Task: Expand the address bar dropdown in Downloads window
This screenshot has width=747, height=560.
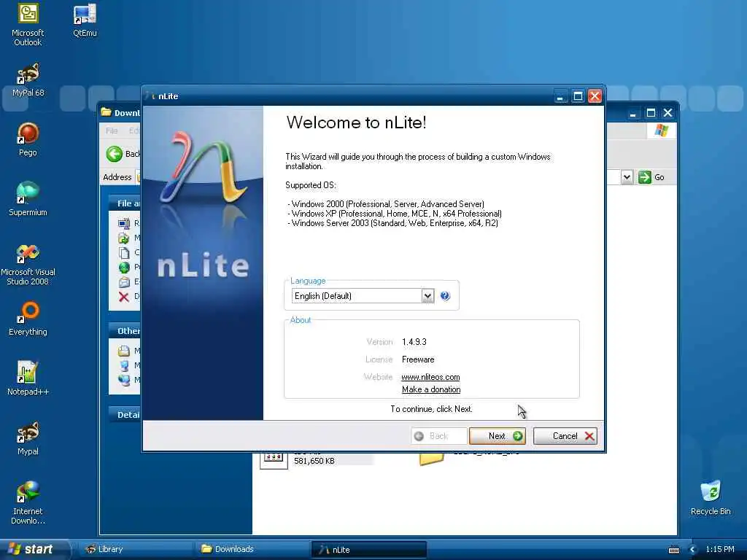Action: click(x=627, y=177)
